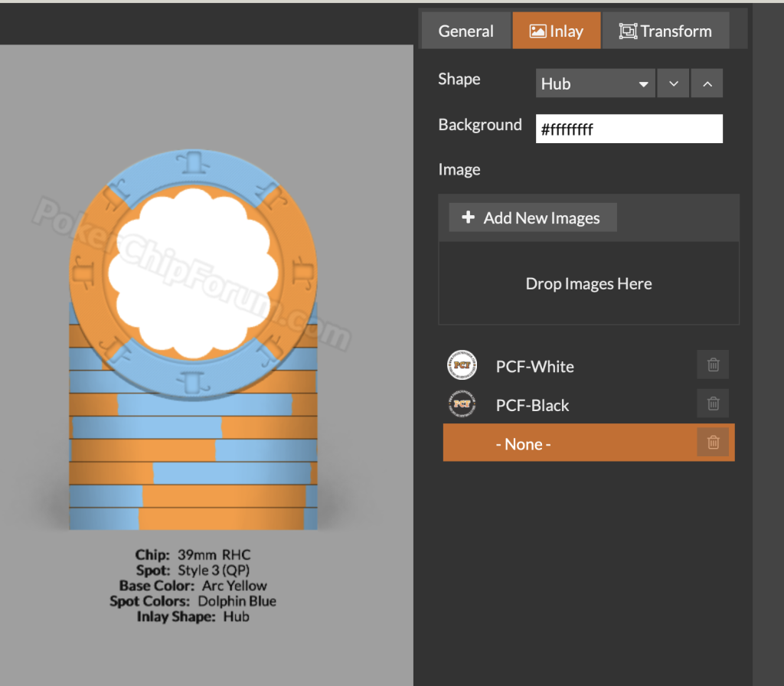Click the Background color hex field
Viewport: 784px width, 686px height.
point(629,129)
